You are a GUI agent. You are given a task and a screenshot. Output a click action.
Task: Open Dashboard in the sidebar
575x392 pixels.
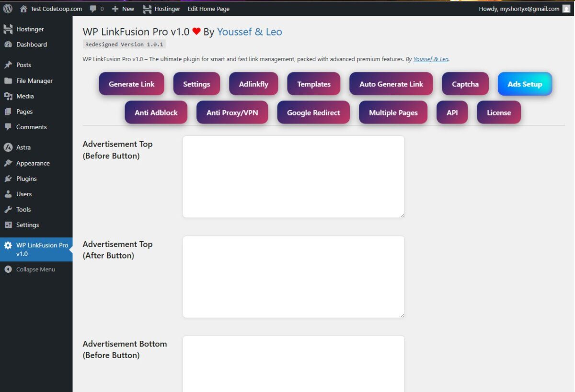[x=32, y=45]
